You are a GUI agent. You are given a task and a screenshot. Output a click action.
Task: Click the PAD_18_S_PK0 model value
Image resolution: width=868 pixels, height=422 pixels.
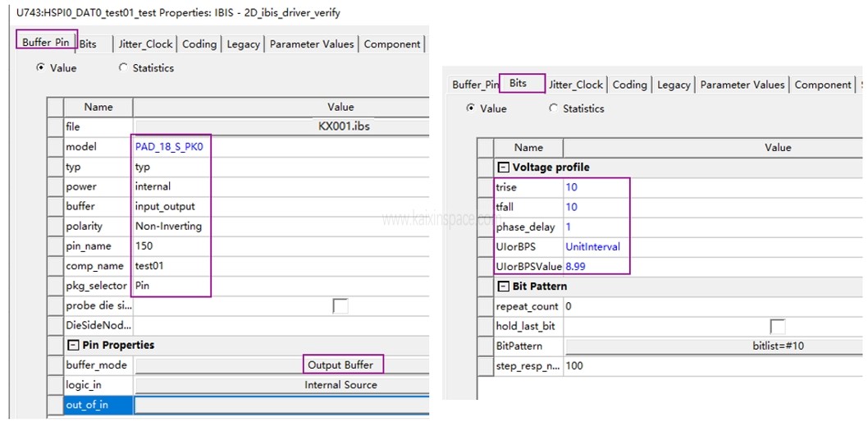pos(167,147)
